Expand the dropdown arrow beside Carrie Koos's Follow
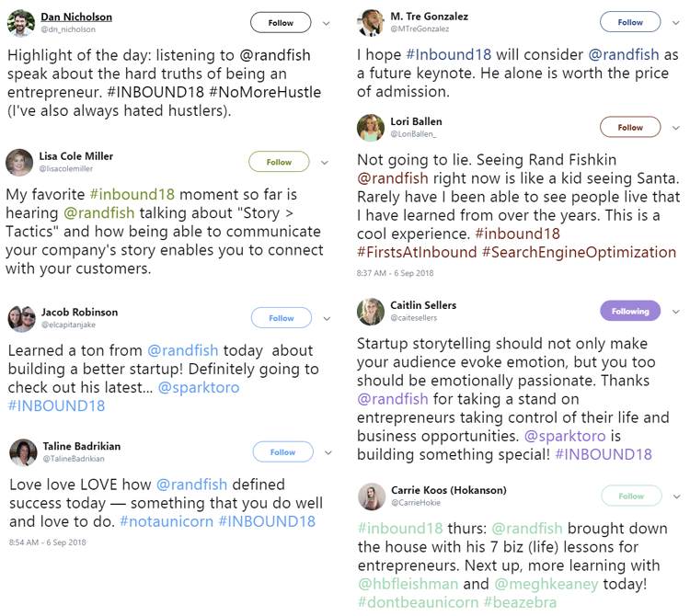Image resolution: width=690 pixels, height=616 pixels. 677,496
